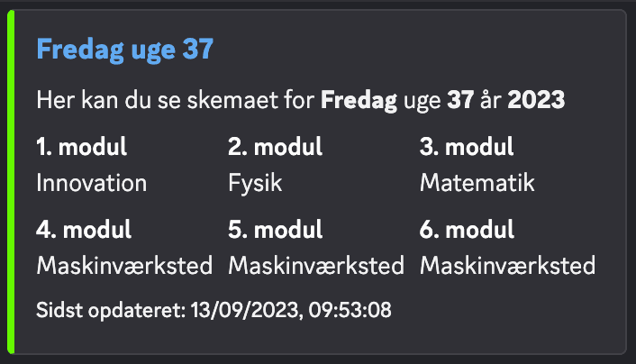Viewport: 636px width, 364px height.
Task: Click the bold "Fredag" in the description
Action: click(359, 100)
